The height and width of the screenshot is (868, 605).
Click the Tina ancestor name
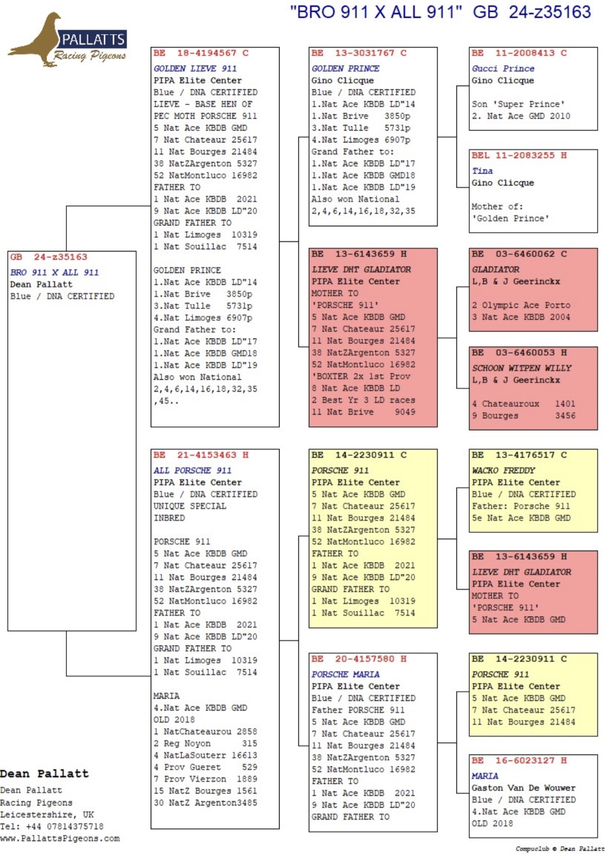[482, 170]
